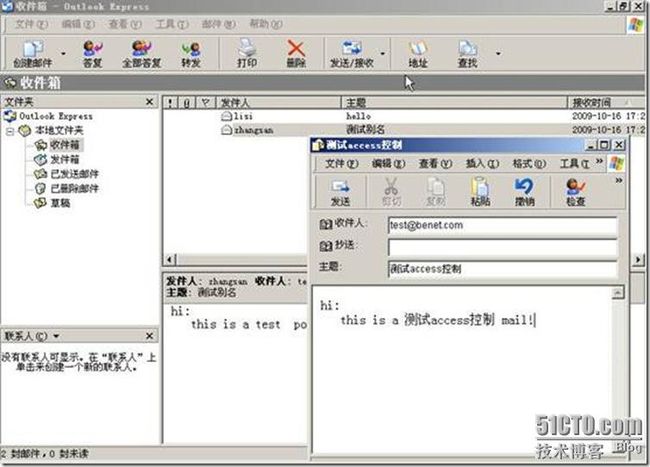Screen dimensions: 650x467
Task: Open the Help (帮助) menu in Outlook Express
Action: [x=266, y=24]
